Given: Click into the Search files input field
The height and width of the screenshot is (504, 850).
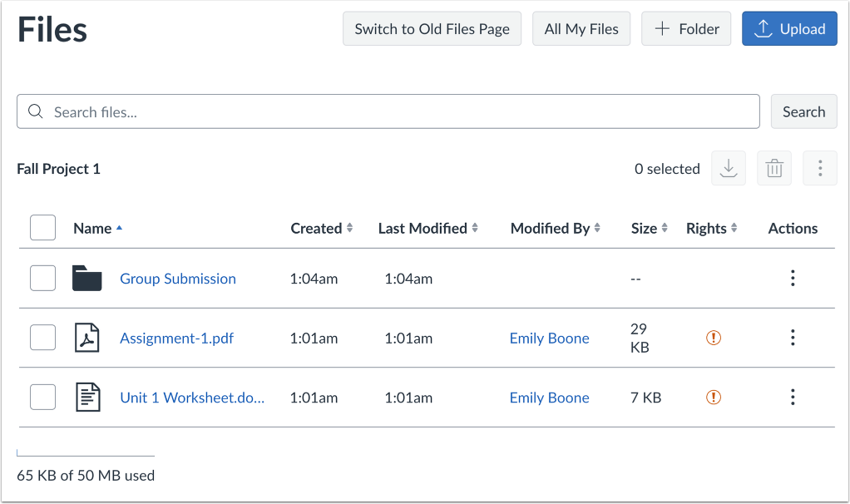Looking at the screenshot, I should 388,111.
